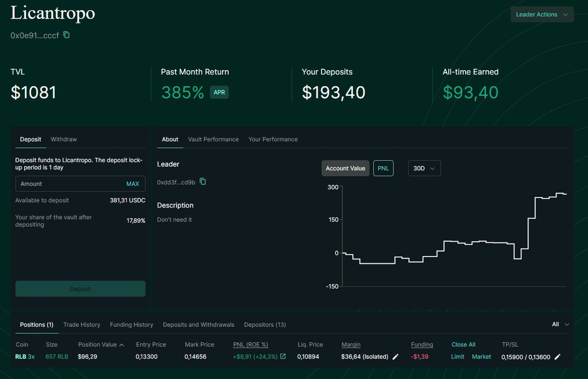Sort by Position Value column
The width and height of the screenshot is (588, 379).
click(101, 344)
